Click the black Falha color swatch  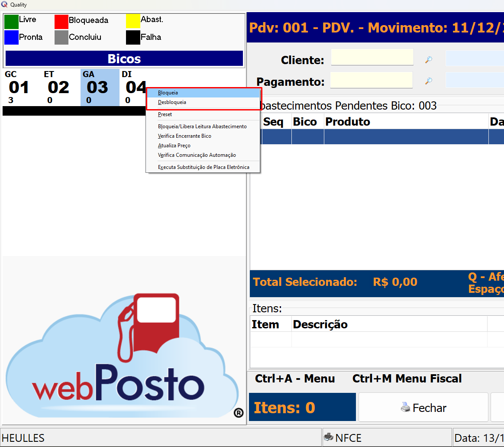[x=133, y=37]
